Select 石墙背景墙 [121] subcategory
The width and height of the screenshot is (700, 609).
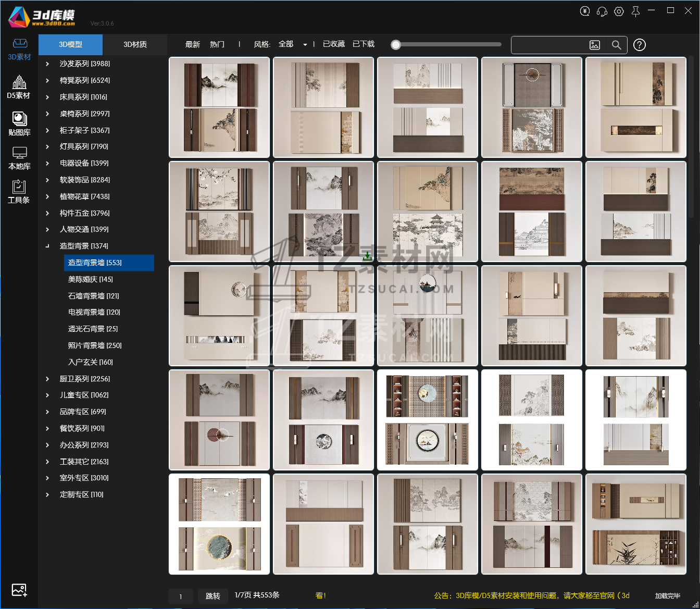pyautogui.click(x=94, y=296)
